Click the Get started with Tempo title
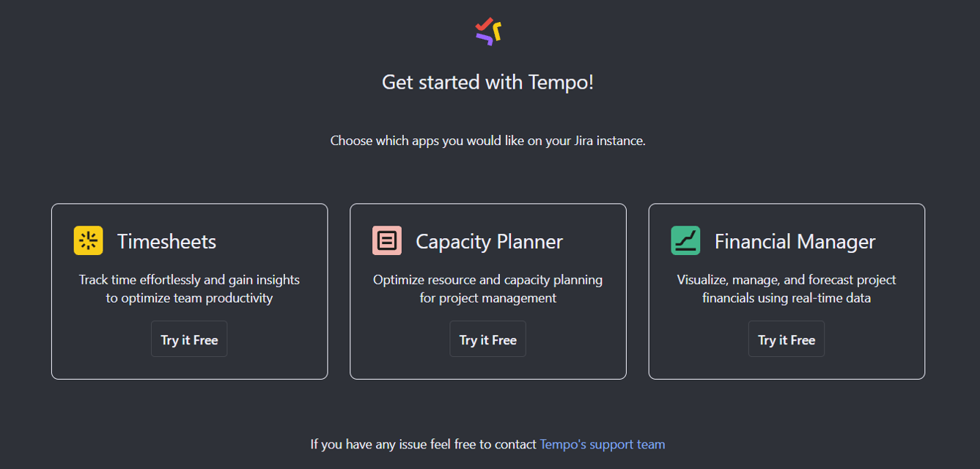 [x=487, y=81]
